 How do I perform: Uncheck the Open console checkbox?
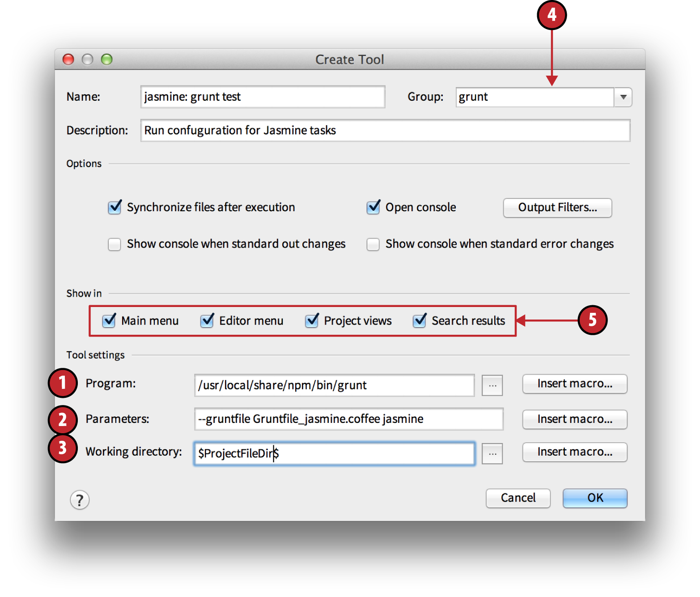(x=373, y=207)
